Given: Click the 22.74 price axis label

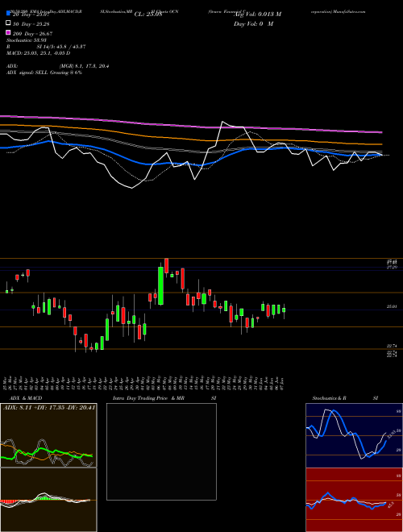Looking at the screenshot, I should tap(392, 346).
